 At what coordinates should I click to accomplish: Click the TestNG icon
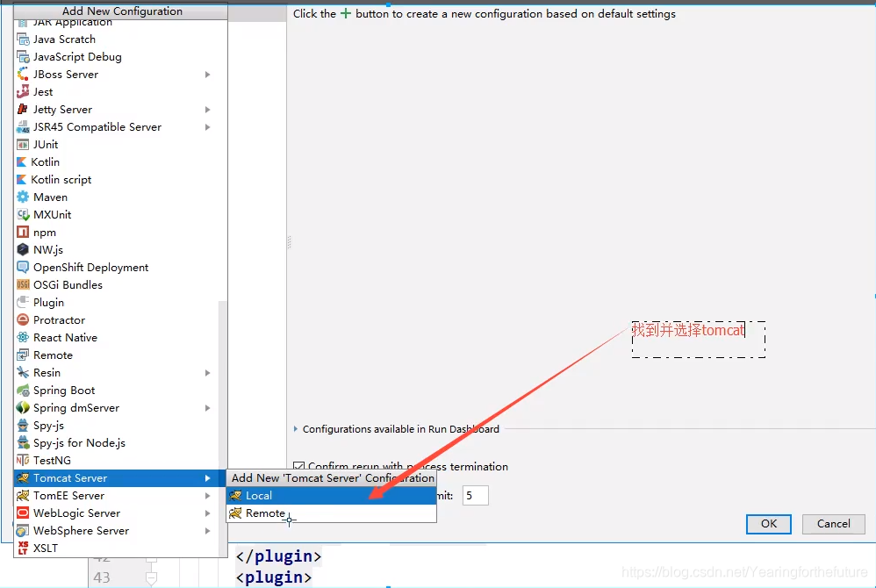coord(23,460)
